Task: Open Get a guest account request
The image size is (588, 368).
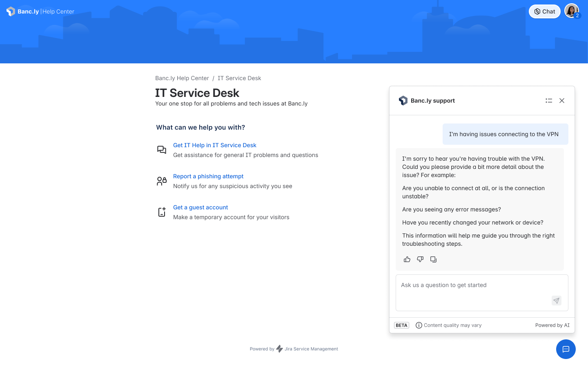Action: click(x=200, y=207)
